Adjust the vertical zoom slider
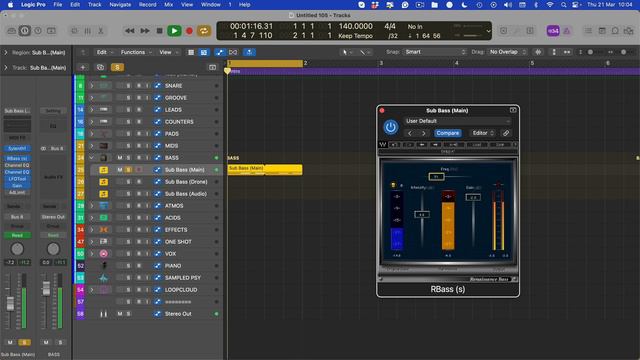The height and width of the screenshot is (360, 640). click(x=590, y=52)
